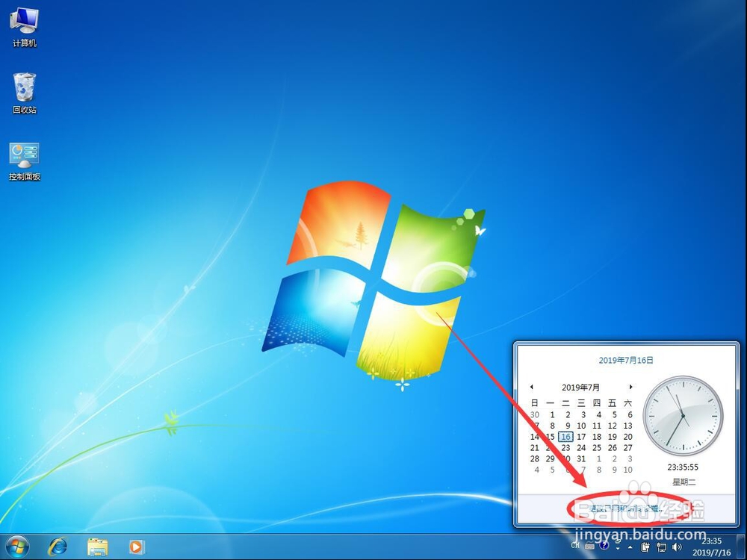The height and width of the screenshot is (560, 747).
Task: Select date 18 in the calendar
Action: pyautogui.click(x=596, y=437)
